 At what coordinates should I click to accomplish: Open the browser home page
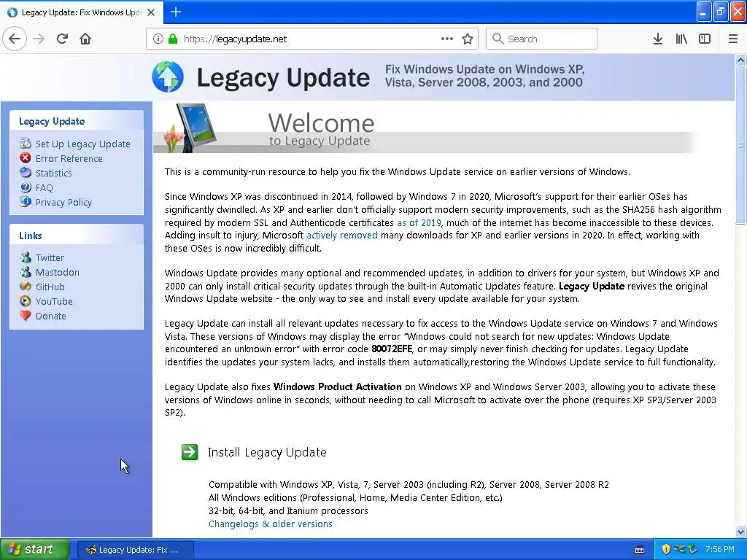point(85,39)
